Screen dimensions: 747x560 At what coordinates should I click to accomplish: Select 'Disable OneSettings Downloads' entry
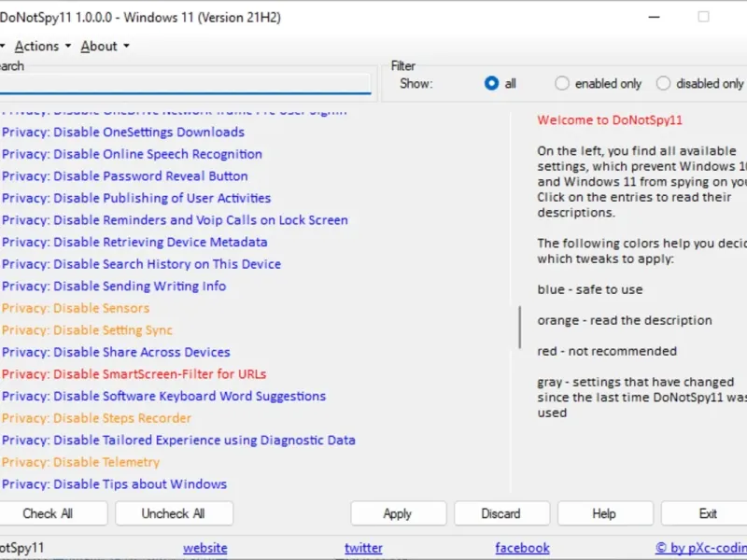123,132
